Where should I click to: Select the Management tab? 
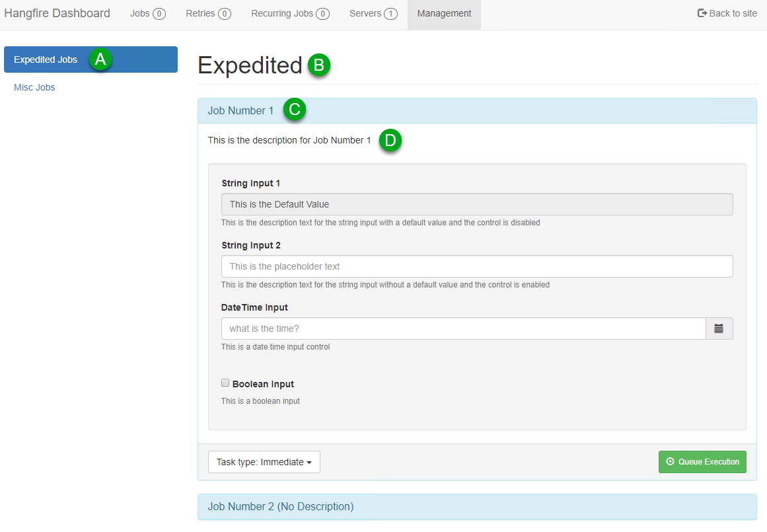444,14
